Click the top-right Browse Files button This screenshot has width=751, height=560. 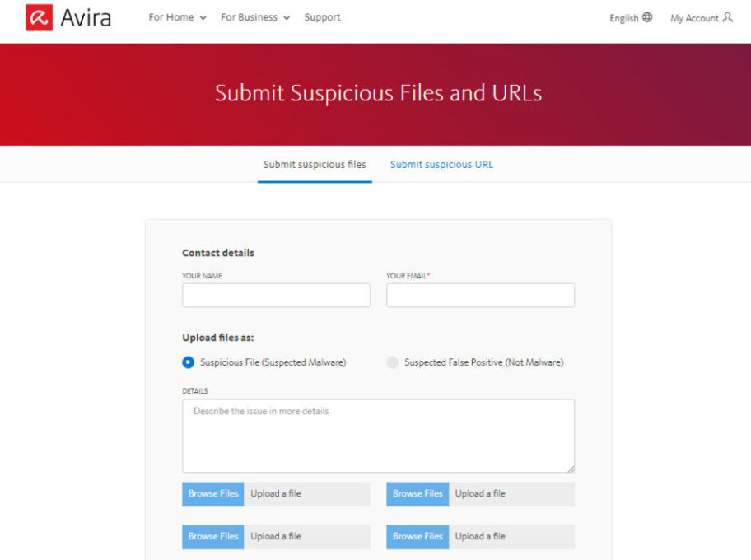pyautogui.click(x=417, y=494)
